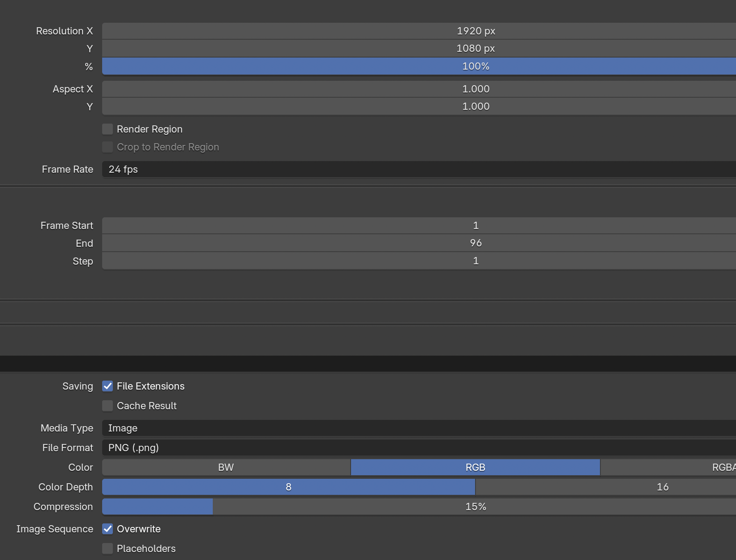Toggle the Crop to Render Region checkbox
Screen dimensions: 736x560
coord(108,147)
